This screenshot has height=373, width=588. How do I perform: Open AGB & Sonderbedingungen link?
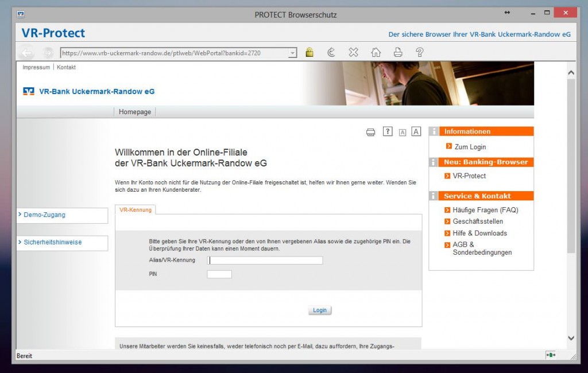tap(482, 248)
